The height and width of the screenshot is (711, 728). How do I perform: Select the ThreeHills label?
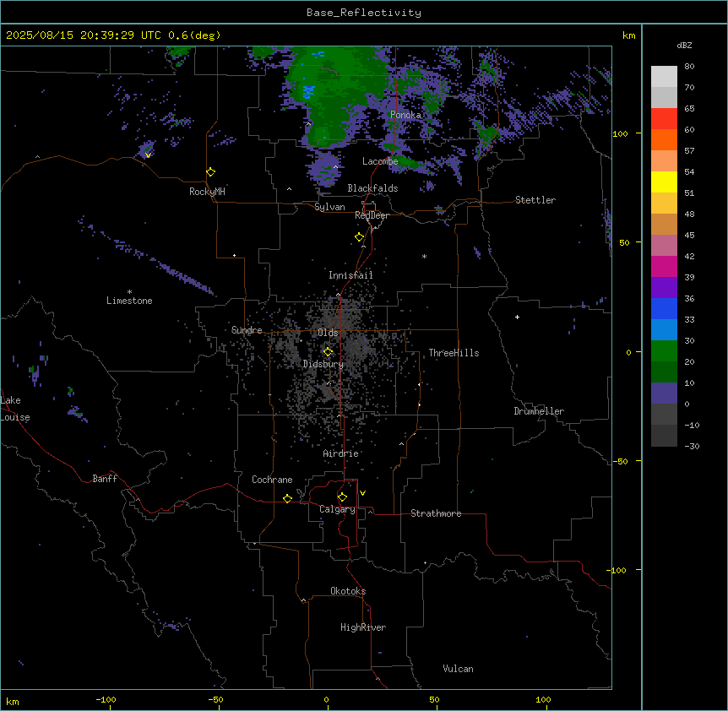454,353
